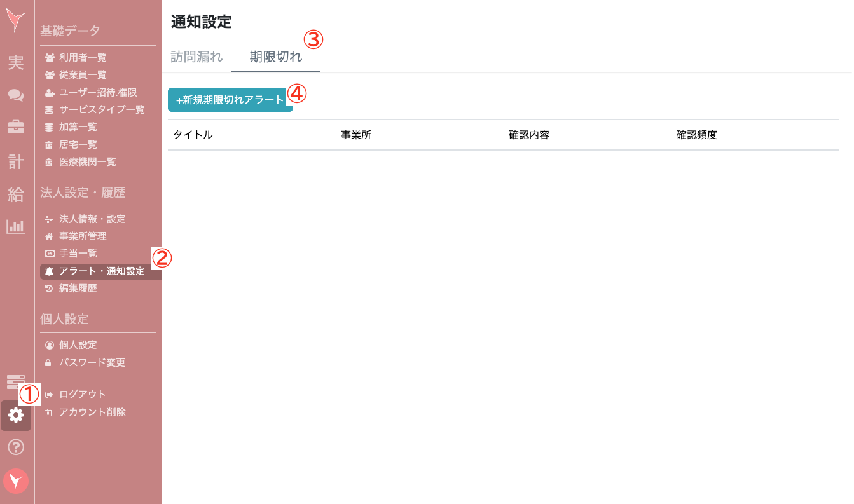The width and height of the screenshot is (854, 504).
Task: Open ユーザー招待.権限 menu item
Action: pos(97,93)
